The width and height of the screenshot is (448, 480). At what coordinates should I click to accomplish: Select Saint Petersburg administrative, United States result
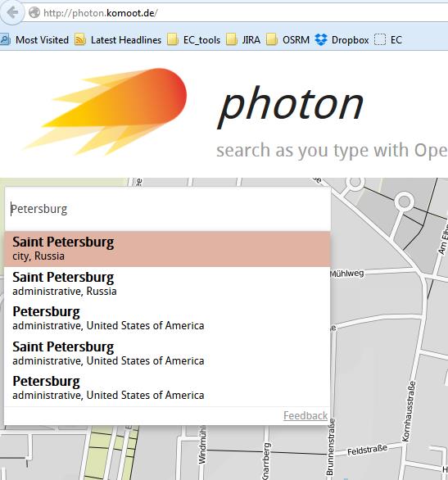pyautogui.click(x=167, y=354)
